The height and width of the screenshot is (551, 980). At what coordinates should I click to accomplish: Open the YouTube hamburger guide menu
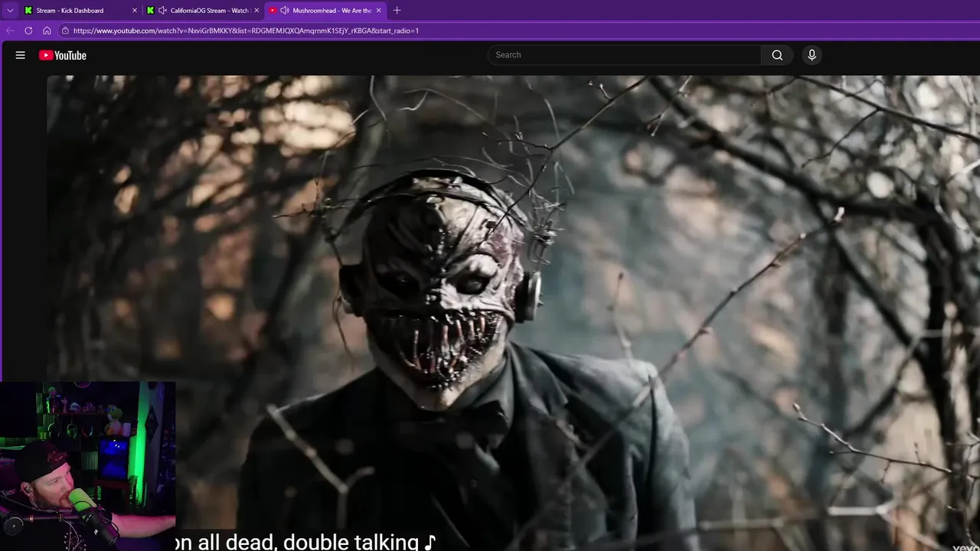21,55
